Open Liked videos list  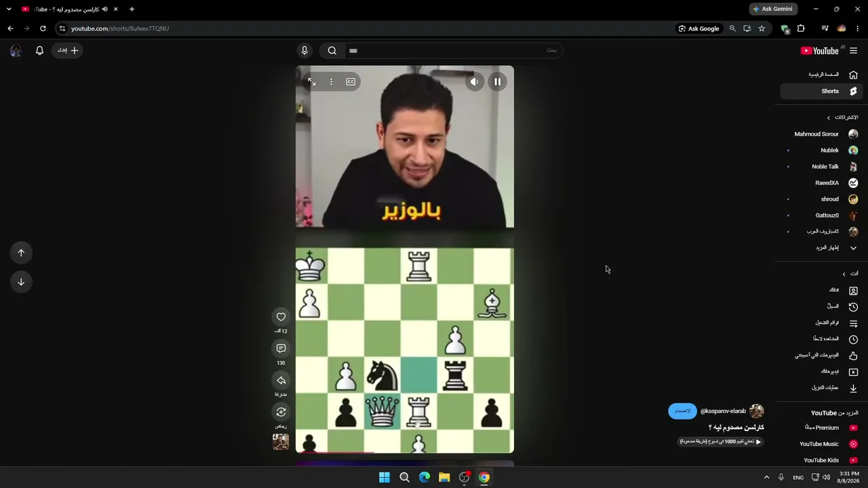[x=821, y=355]
